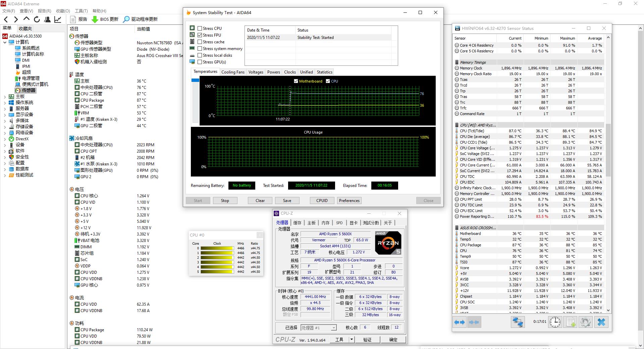Click the green BIOS 更新 download icon

[95, 19]
